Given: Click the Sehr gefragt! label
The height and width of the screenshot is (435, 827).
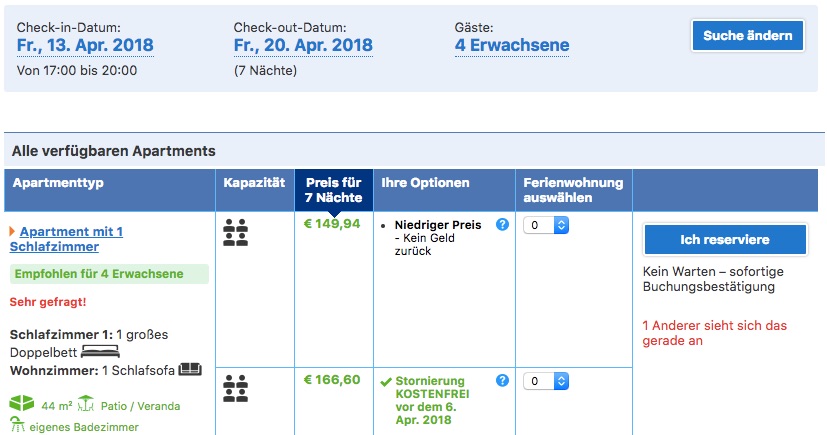Looking at the screenshot, I should (x=47, y=302).
